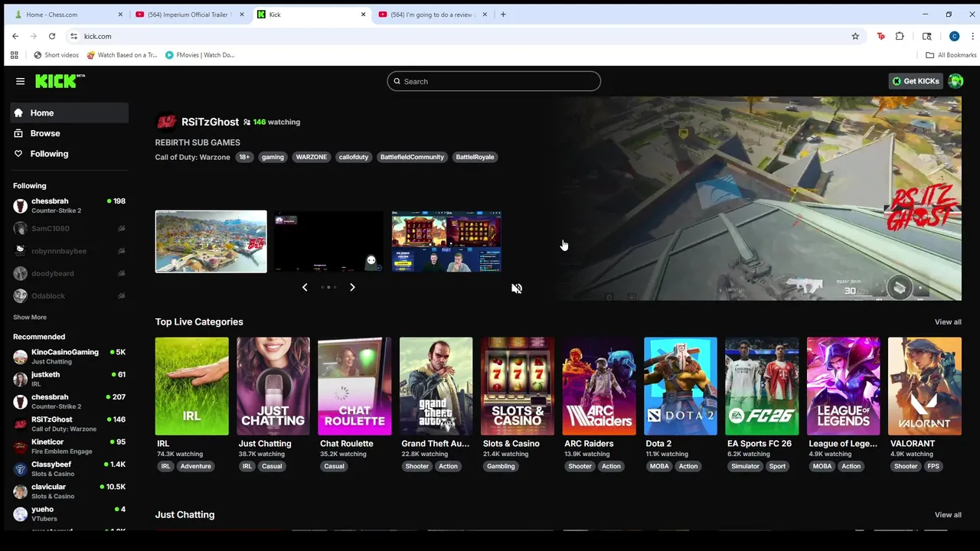Click the gaming tag
980x551 pixels.
click(273, 157)
